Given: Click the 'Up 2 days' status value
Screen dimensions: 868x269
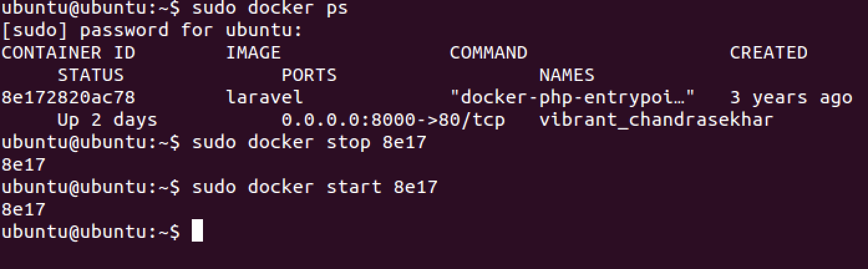Looking at the screenshot, I should coord(107,120).
